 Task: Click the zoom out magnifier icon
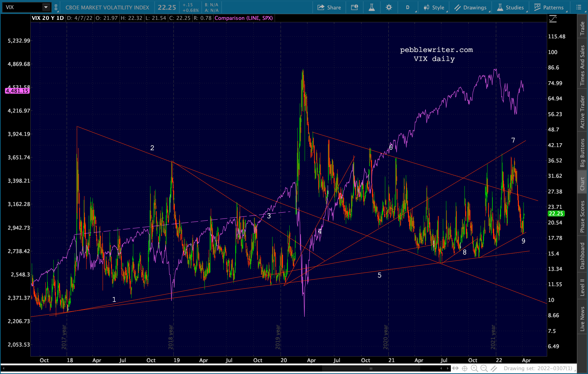click(484, 368)
